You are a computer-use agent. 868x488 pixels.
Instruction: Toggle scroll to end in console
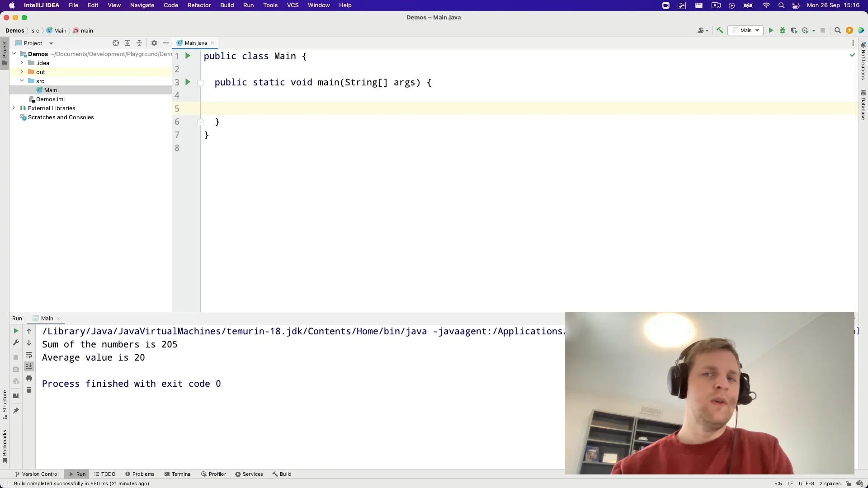tap(29, 366)
